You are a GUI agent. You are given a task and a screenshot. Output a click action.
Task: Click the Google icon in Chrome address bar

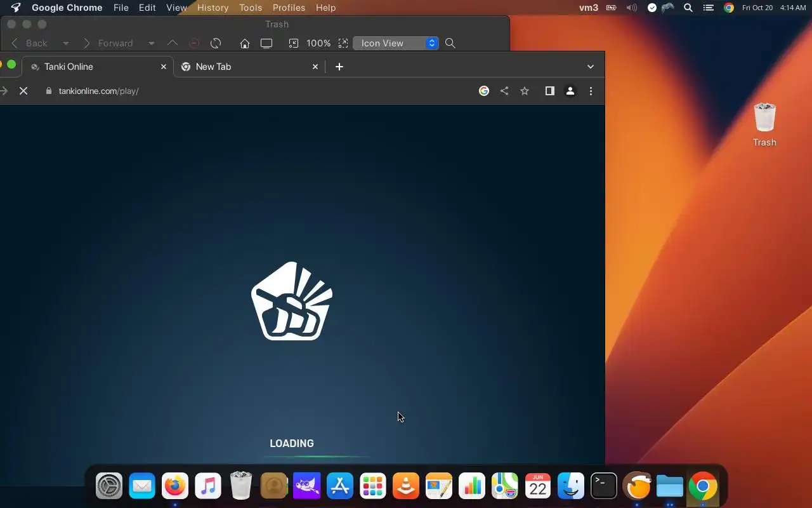484,91
